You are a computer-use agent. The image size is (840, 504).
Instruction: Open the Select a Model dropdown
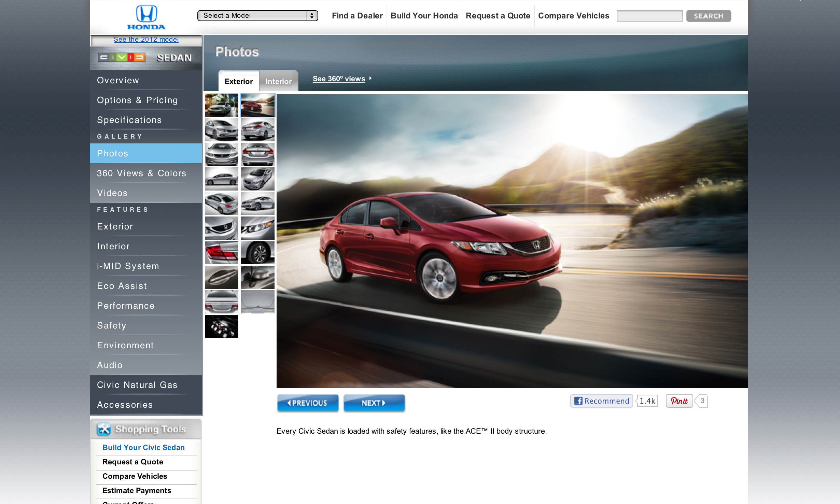(x=258, y=16)
